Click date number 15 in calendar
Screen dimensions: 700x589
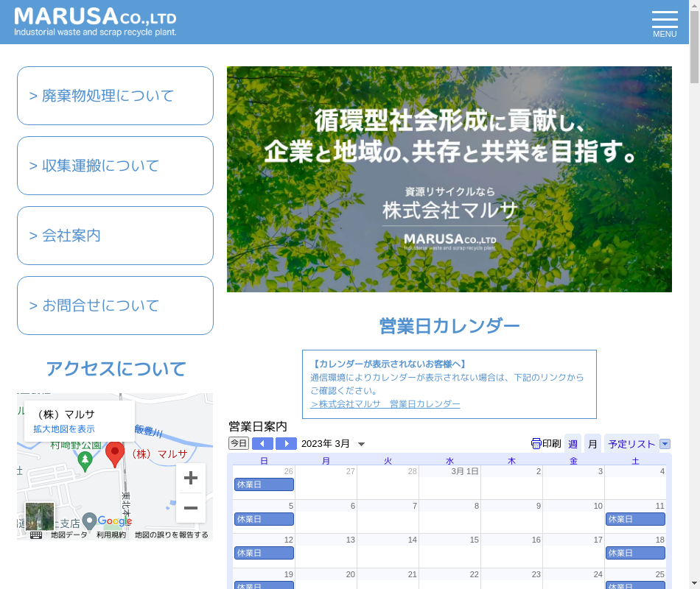pyautogui.click(x=474, y=540)
